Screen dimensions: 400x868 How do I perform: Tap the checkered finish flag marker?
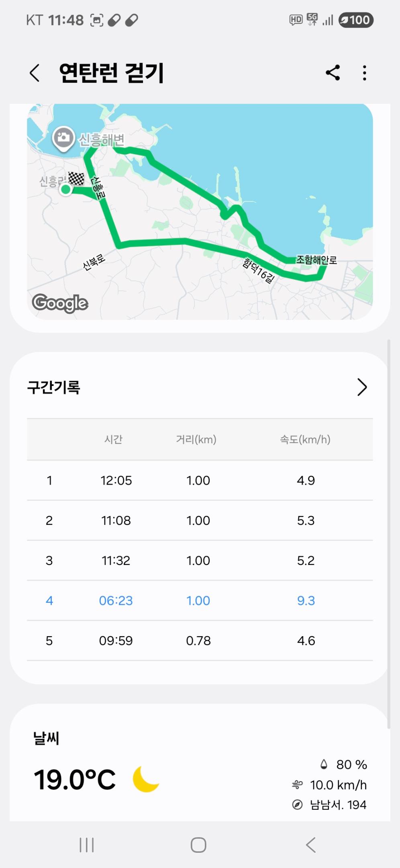tap(76, 178)
